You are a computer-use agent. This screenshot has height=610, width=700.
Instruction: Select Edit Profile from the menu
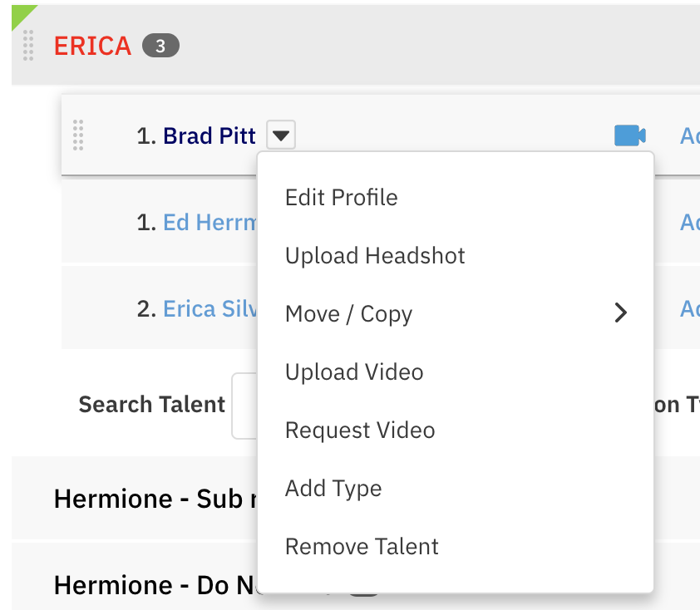(x=342, y=198)
